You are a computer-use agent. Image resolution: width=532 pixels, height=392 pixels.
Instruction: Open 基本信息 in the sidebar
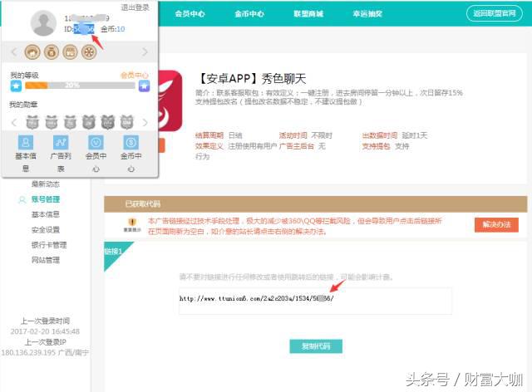tap(46, 214)
